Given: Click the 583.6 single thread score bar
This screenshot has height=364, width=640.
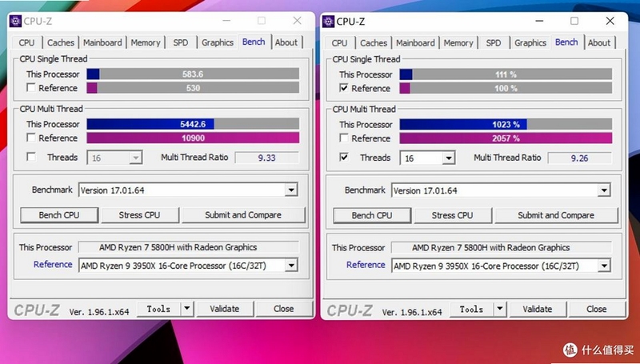Looking at the screenshot, I should 193,74.
